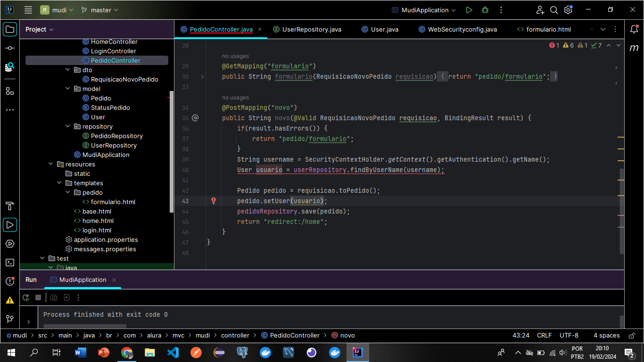Open the MudiApplication run configuration dropdown
Image resolution: width=644 pixels, height=362 pixels.
(424, 10)
